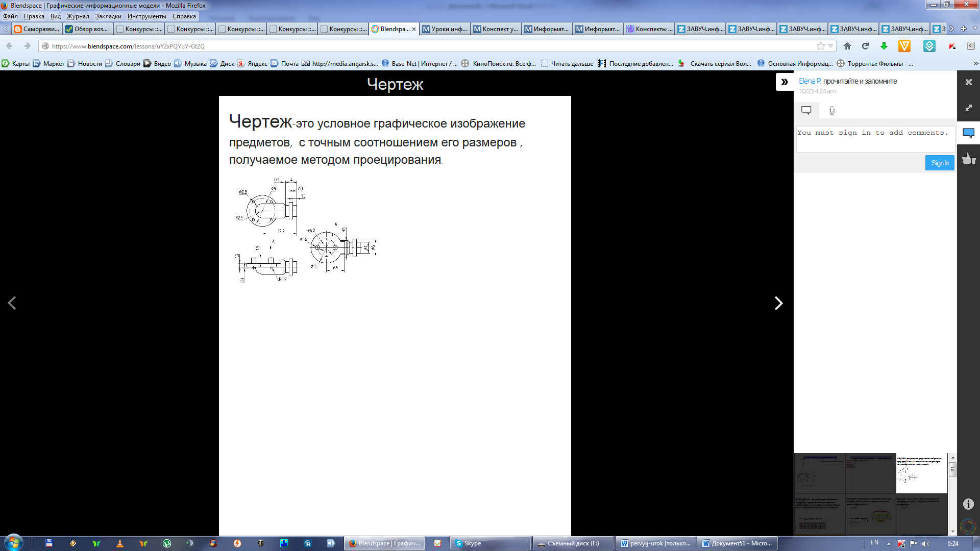
Task: Open downloads with green arrow icon
Action: (884, 46)
